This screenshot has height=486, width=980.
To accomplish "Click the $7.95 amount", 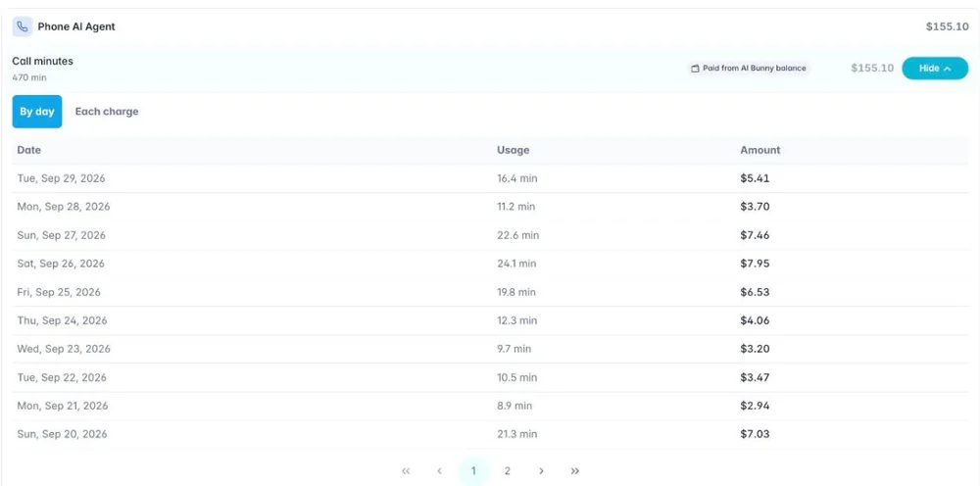I will pyautogui.click(x=755, y=264).
